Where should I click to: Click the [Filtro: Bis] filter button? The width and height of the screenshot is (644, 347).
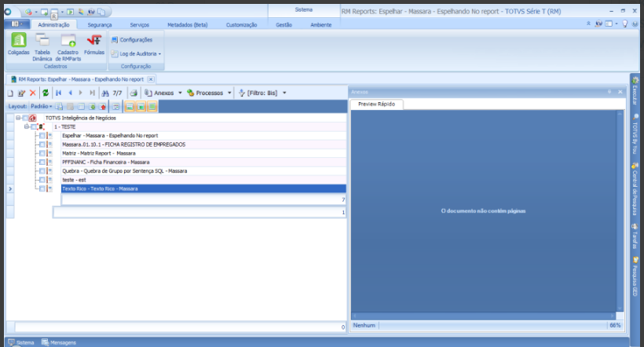(258, 93)
